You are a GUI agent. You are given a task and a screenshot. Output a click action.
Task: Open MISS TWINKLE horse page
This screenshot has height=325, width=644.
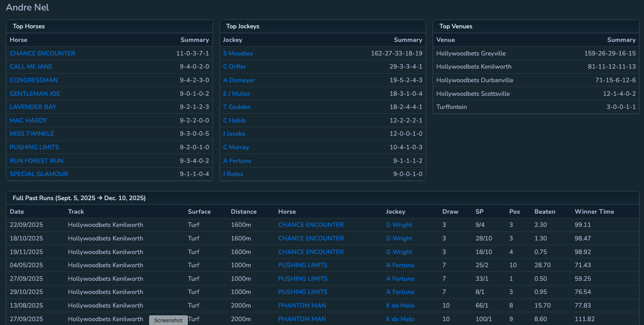point(32,133)
